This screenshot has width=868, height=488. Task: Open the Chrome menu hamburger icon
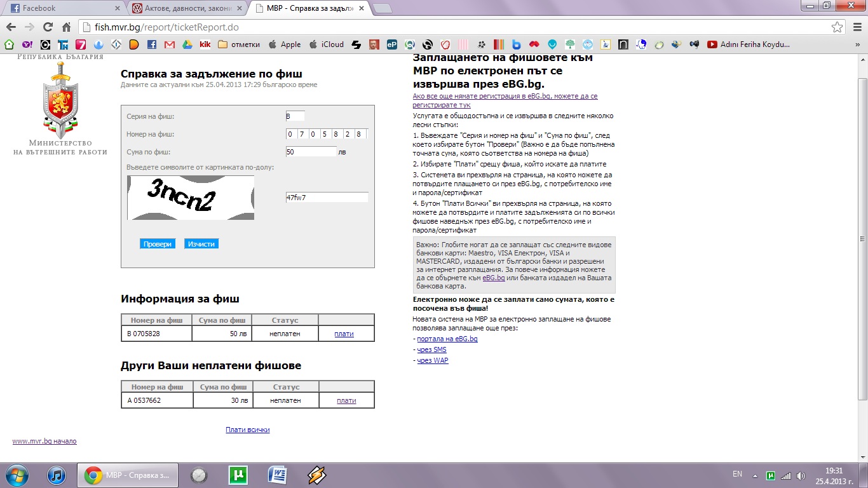855,27
